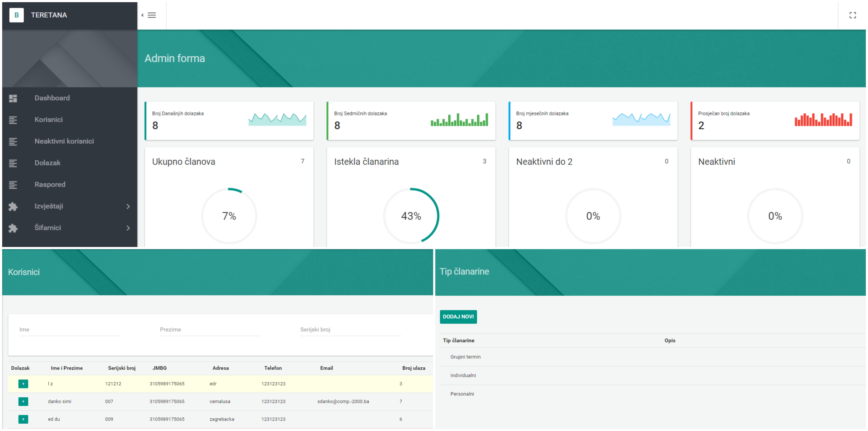Go to the Dolazak page

[x=70, y=163]
